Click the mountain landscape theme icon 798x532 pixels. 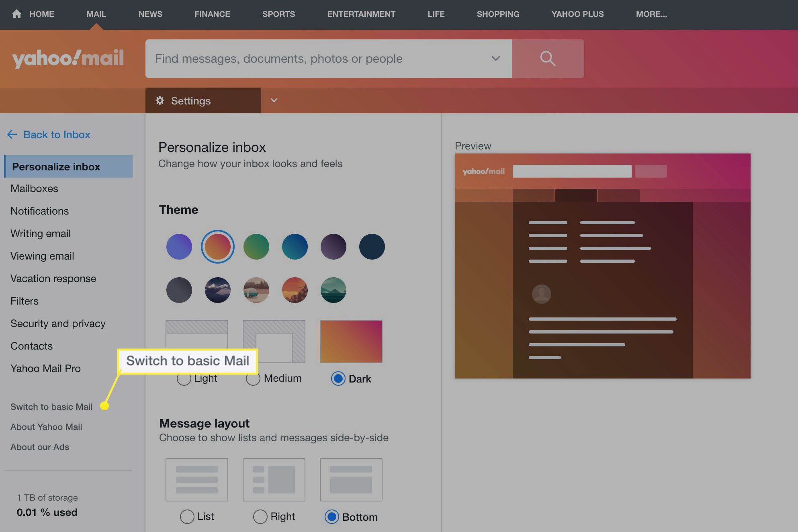point(217,290)
